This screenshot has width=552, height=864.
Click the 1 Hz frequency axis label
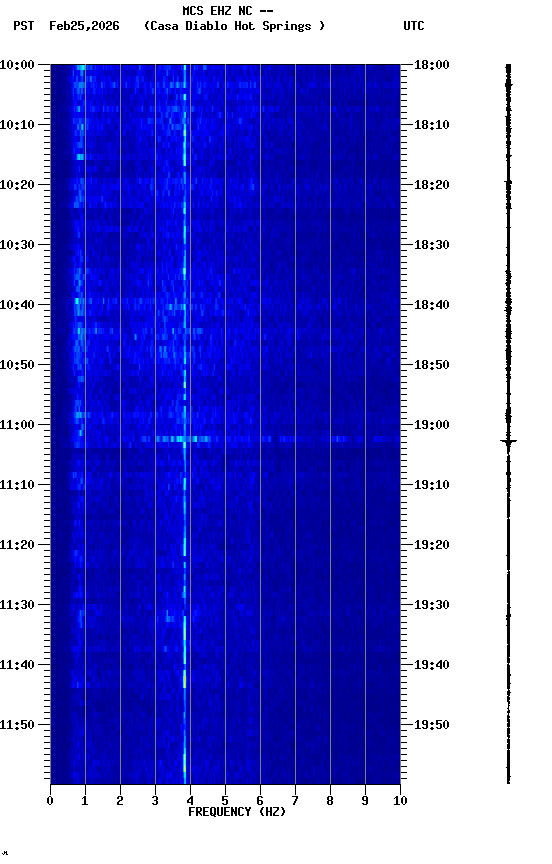[85, 801]
